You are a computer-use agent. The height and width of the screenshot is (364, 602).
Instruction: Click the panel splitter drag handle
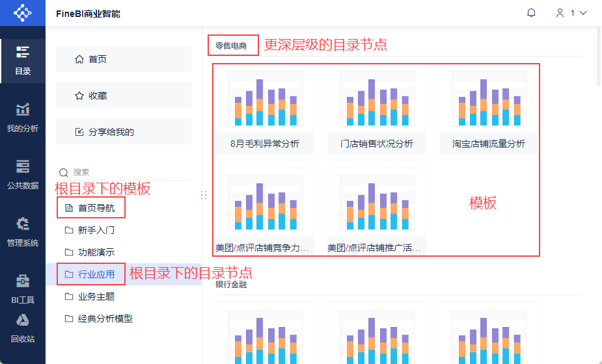coord(204,195)
